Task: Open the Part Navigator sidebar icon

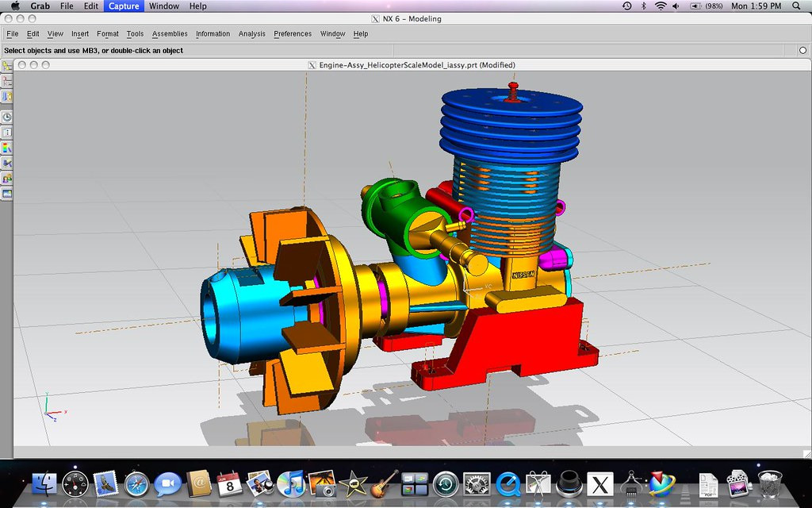Action: point(7,96)
